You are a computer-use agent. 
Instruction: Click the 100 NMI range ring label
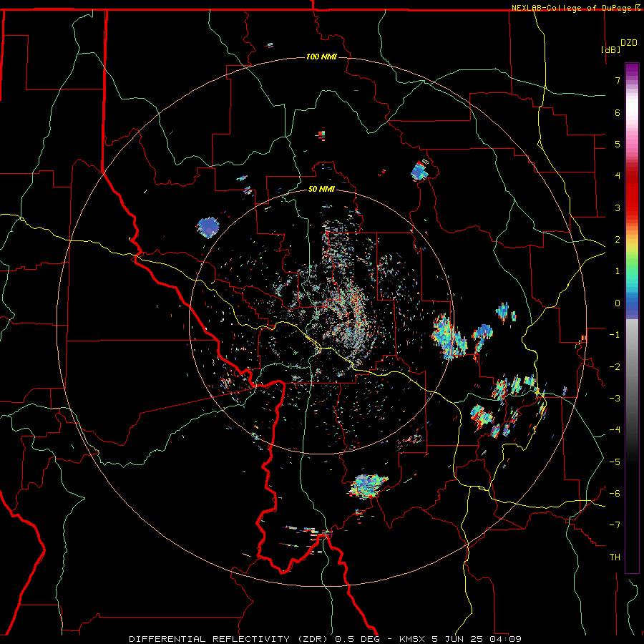(x=321, y=57)
